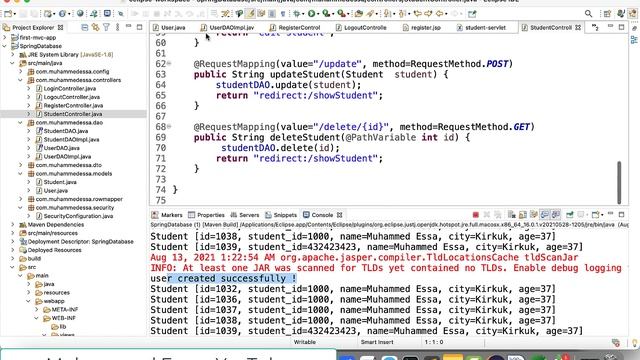Collapse the SpringDatabase project
The image size is (640, 360).
4,46
